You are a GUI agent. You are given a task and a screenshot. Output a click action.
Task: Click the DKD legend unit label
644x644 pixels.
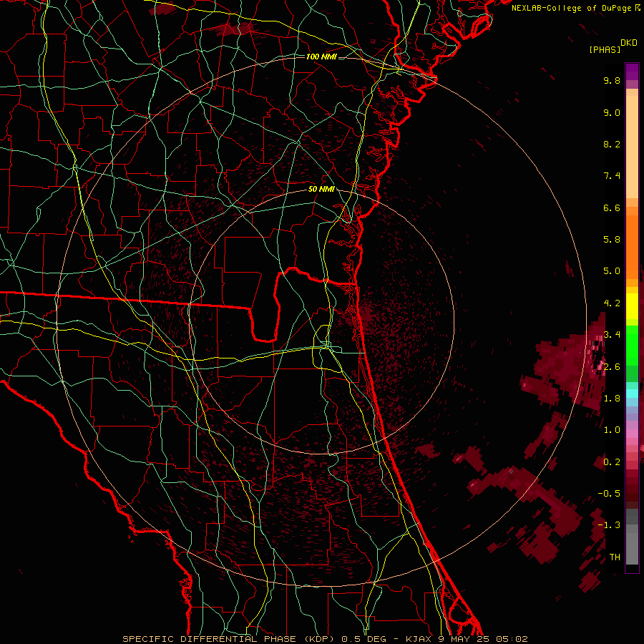[629, 43]
